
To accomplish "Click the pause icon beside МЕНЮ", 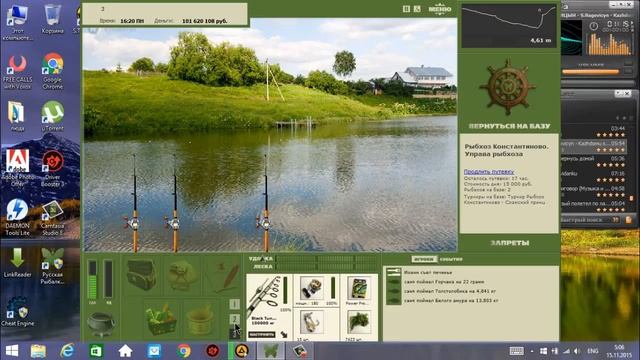I will point(406,9).
